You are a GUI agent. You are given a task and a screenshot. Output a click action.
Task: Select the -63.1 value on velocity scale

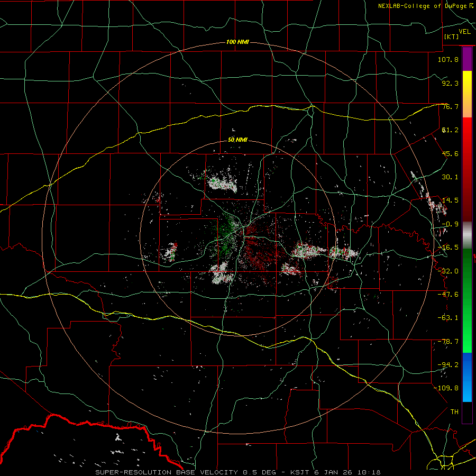[x=448, y=318]
